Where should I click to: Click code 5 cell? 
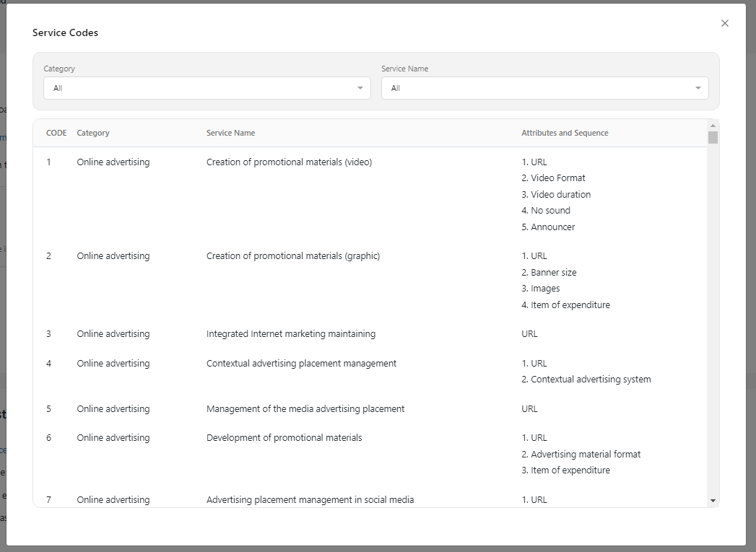pos(48,409)
